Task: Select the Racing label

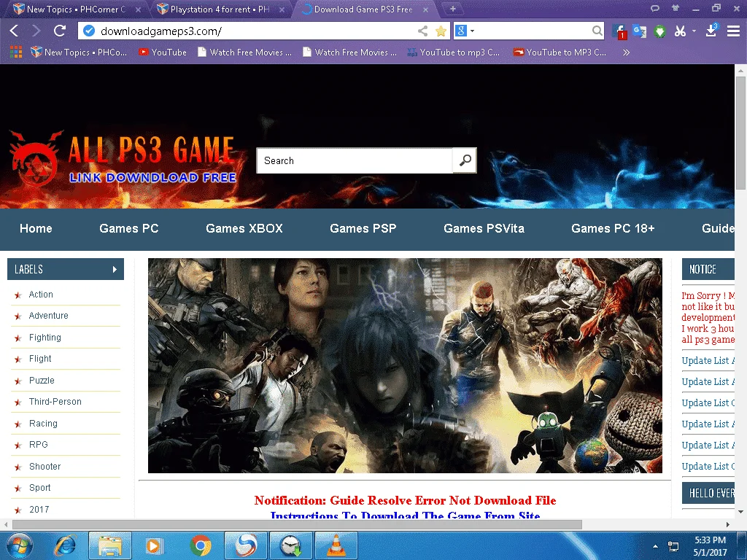Action: (x=43, y=424)
